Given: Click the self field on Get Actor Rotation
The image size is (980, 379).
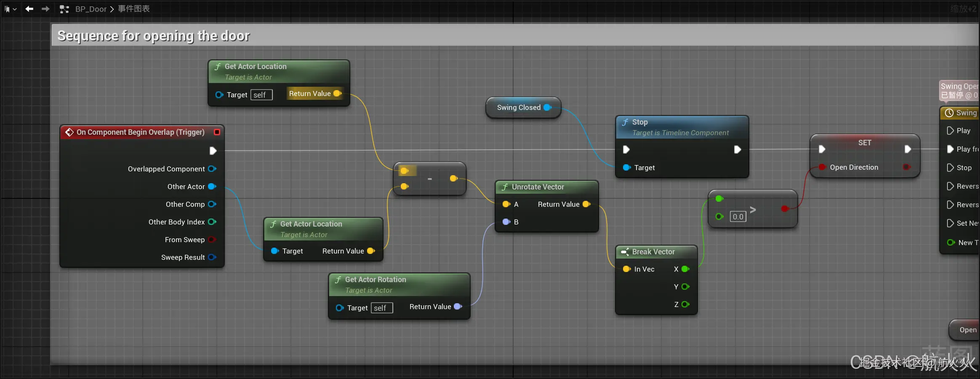Looking at the screenshot, I should tap(382, 308).
